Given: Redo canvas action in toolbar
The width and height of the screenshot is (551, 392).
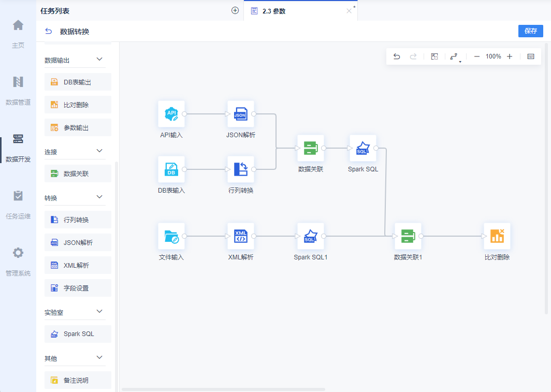Looking at the screenshot, I should point(413,56).
